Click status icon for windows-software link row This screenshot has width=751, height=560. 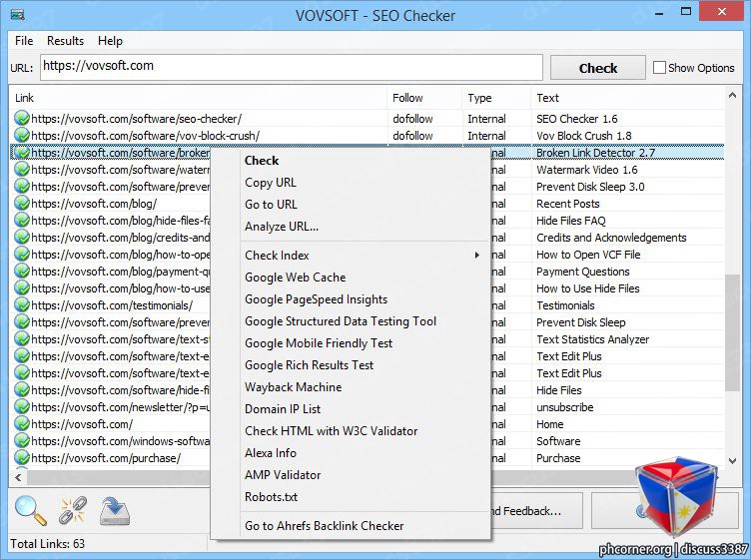[x=22, y=441]
